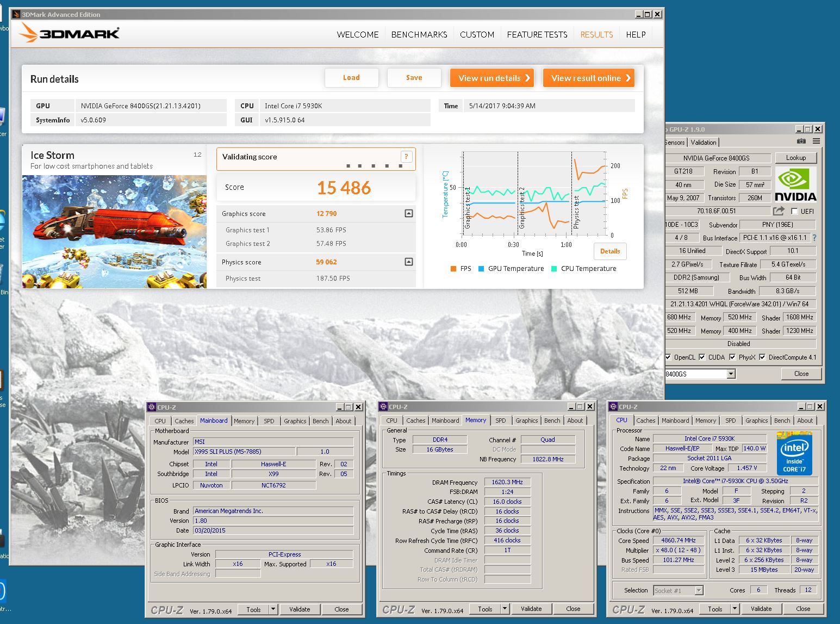The height and width of the screenshot is (624, 840).
Task: Open the BENCHMARKS page in 3DMark
Action: click(419, 34)
